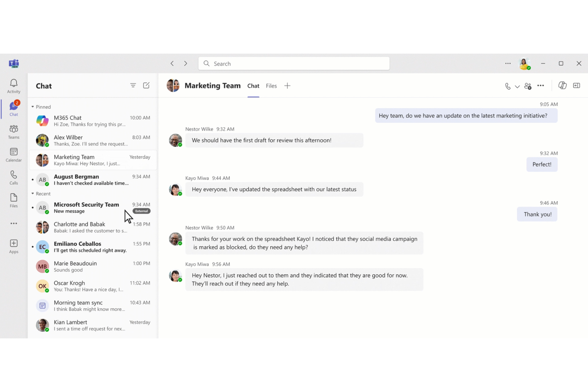Select Chat in the left app rail
588x392 pixels.
point(14,109)
